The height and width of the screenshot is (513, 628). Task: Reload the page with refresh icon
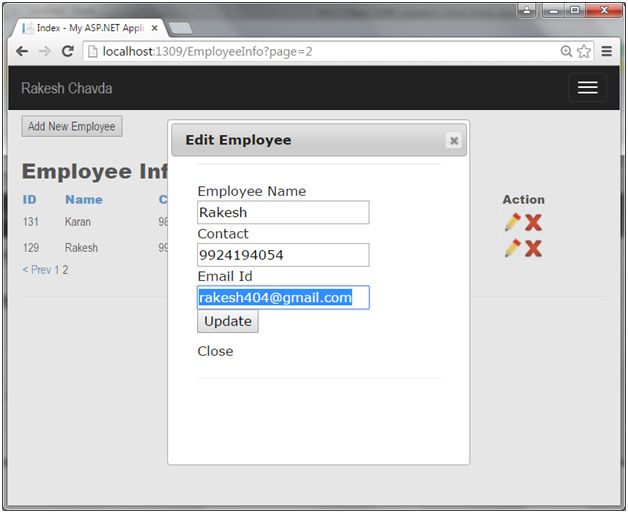(68, 51)
